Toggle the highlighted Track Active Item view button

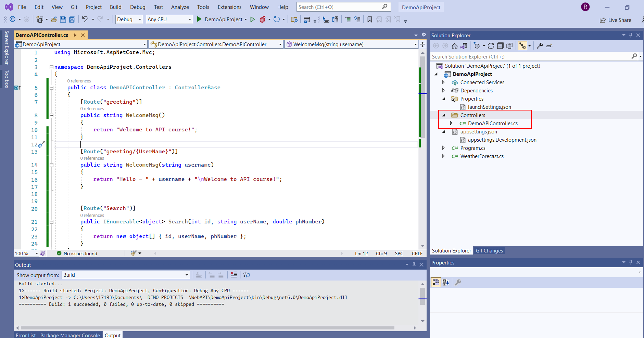pyautogui.click(x=522, y=46)
